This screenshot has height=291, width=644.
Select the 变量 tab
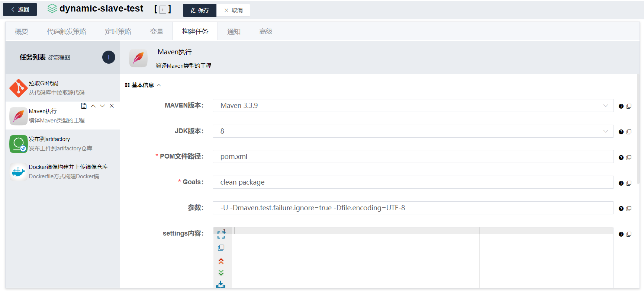pyautogui.click(x=157, y=32)
